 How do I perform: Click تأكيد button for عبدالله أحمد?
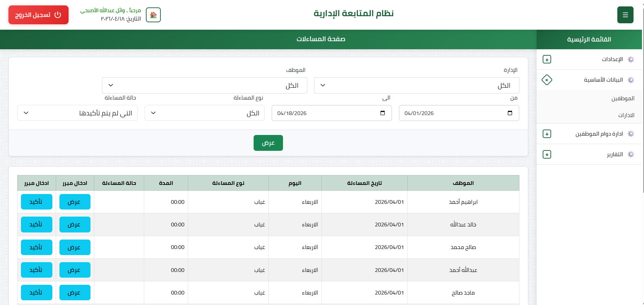tap(36, 270)
